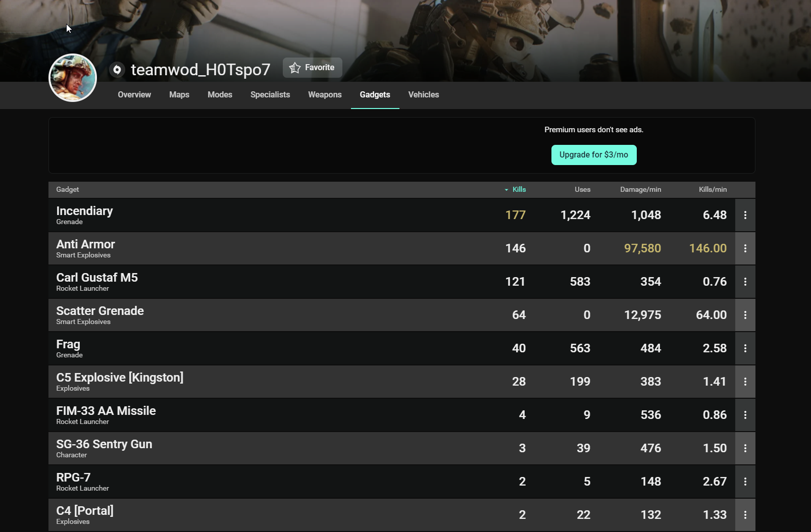811x532 pixels.
Task: Toggle Favorite star for this player
Action: (x=312, y=68)
